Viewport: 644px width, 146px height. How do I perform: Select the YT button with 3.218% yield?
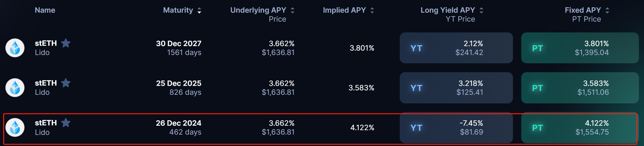pos(456,88)
